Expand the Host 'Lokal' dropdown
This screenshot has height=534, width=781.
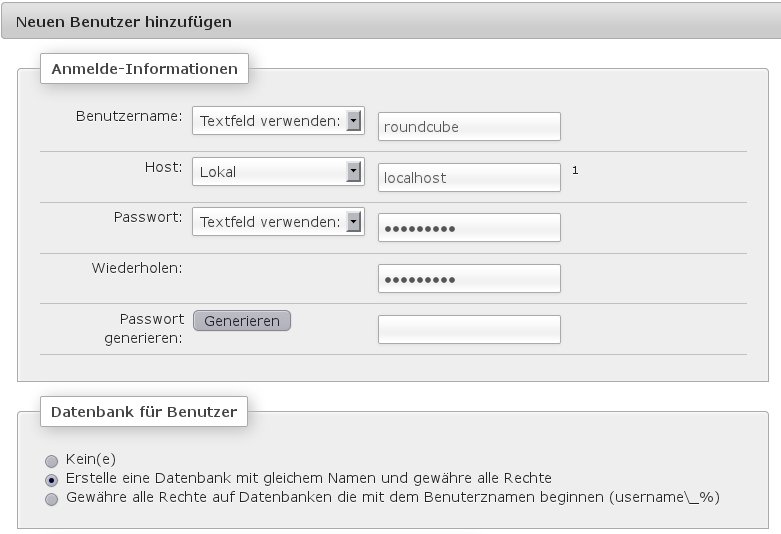277,172
